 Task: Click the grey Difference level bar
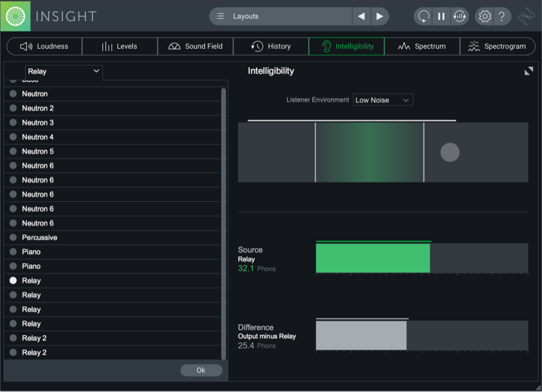[361, 335]
